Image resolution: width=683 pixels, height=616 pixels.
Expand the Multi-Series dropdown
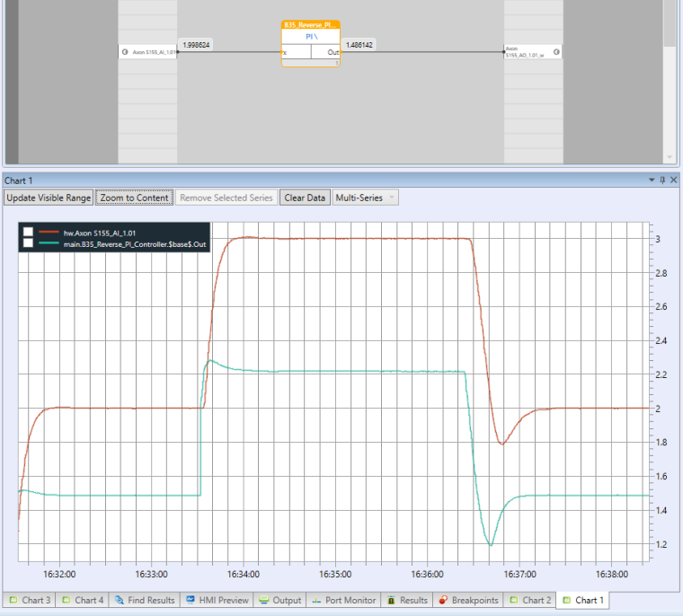click(x=366, y=198)
